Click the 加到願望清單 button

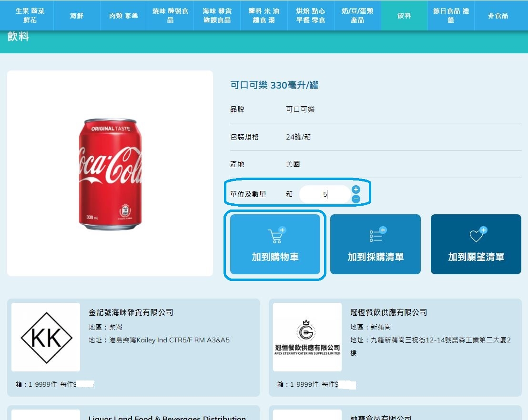(476, 244)
